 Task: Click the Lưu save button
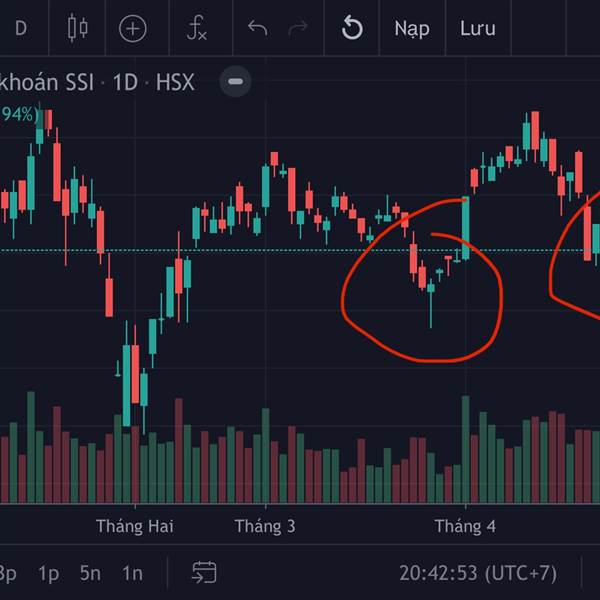point(478,29)
